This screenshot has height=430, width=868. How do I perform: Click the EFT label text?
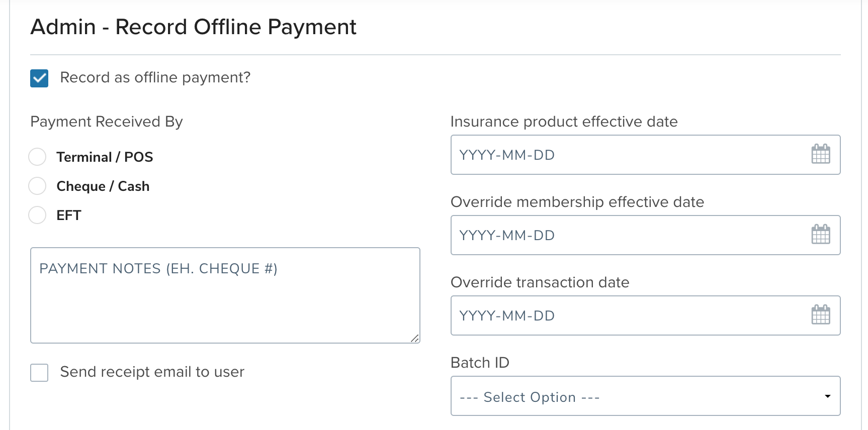(69, 216)
